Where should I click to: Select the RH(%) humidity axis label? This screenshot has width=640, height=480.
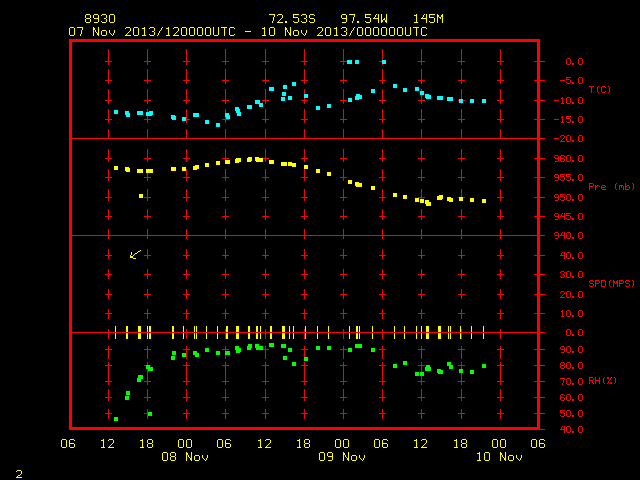pyautogui.click(x=602, y=381)
